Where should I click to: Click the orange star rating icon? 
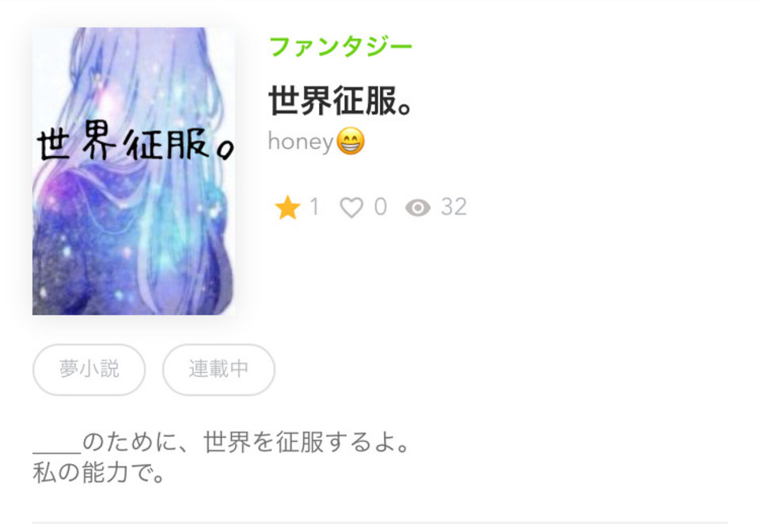[x=287, y=207]
